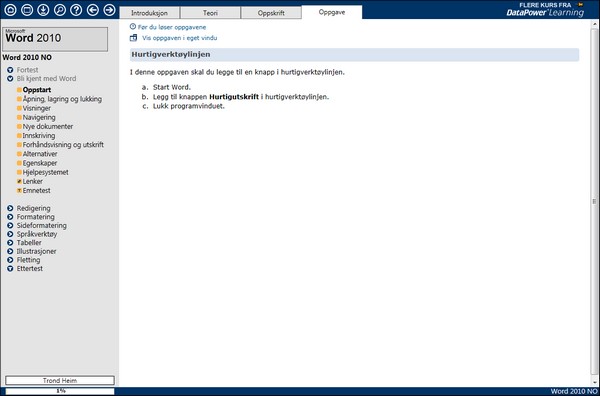This screenshot has height=396, width=600.
Task: Collapse the Bli kjent med Word section
Action: (x=10, y=79)
